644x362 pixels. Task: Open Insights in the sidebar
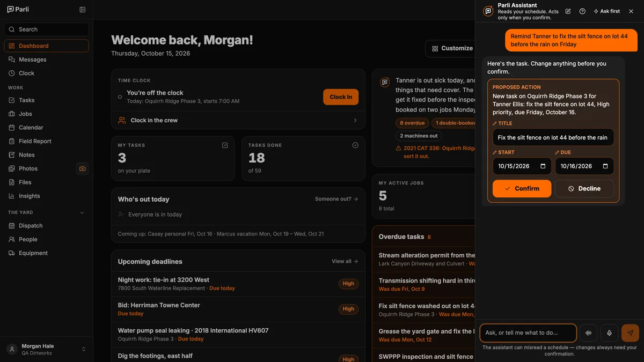tap(47, 196)
